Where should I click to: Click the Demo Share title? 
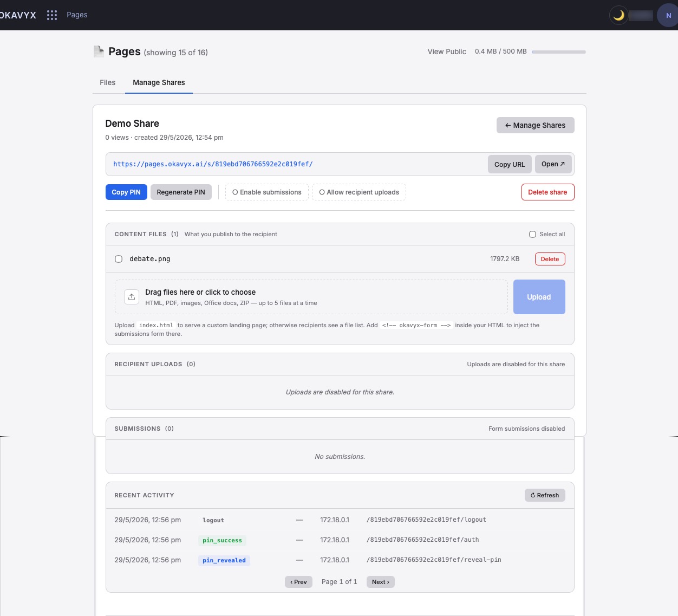[132, 124]
